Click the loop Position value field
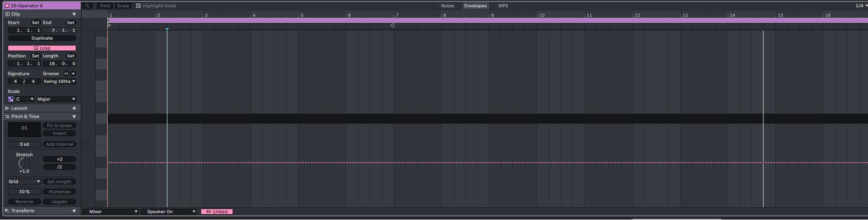868x220 pixels. click(24, 64)
